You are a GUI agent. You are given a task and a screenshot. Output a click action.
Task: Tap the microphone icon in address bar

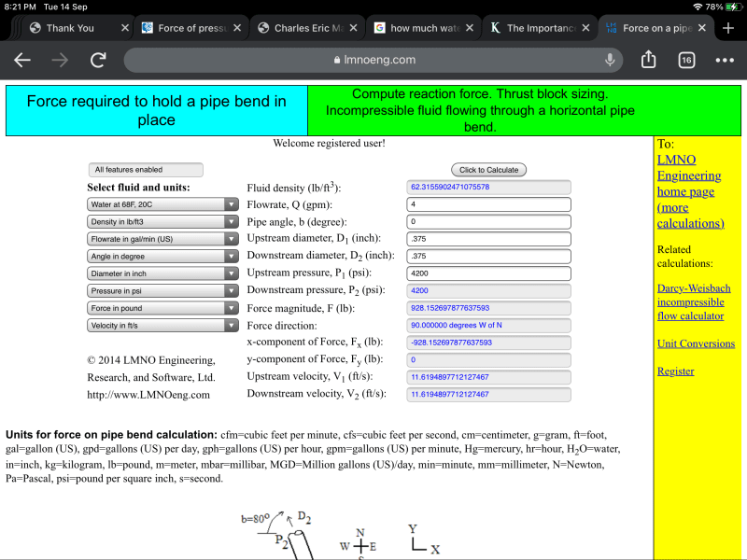(x=610, y=60)
